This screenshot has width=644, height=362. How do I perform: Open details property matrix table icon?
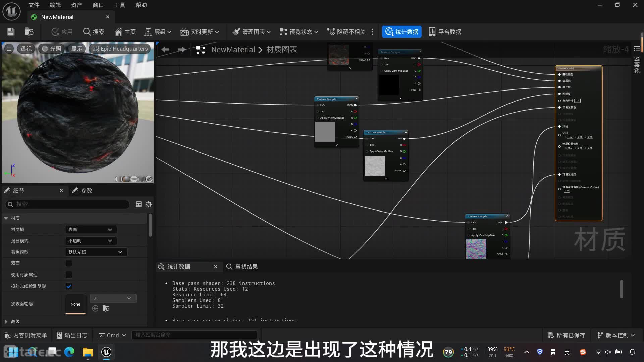point(138,204)
